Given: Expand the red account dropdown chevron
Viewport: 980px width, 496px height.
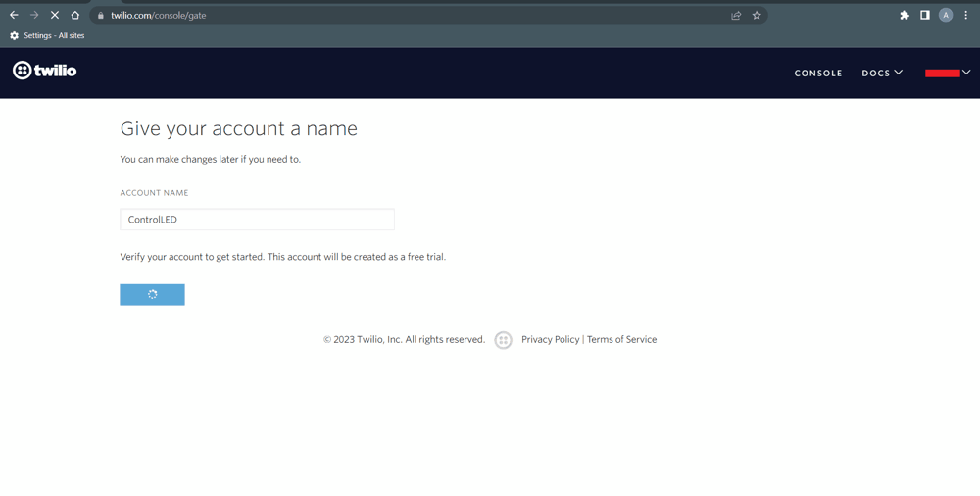Looking at the screenshot, I should click(x=965, y=73).
